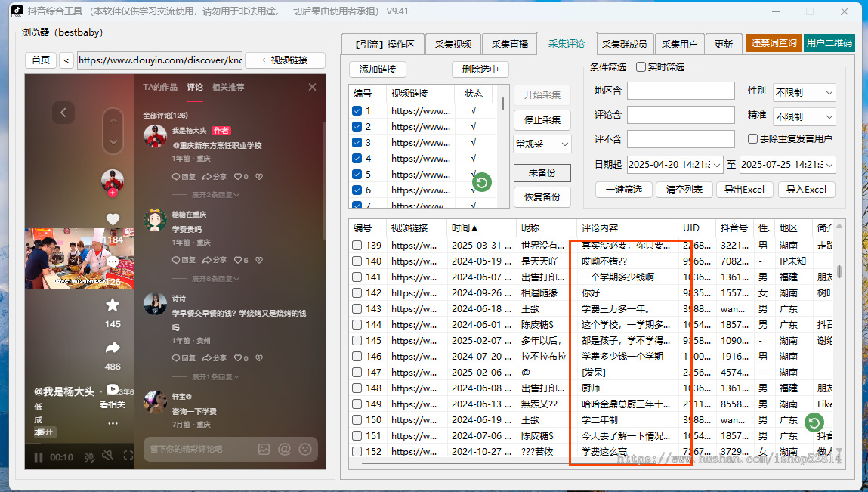868x492 pixels.
Task: Switch to 采集视频 tab
Action: coord(453,45)
